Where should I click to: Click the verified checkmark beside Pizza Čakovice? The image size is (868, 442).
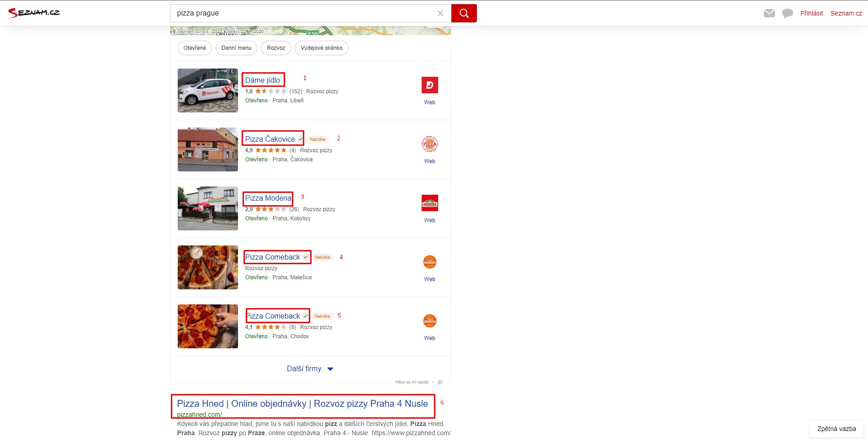coord(300,139)
